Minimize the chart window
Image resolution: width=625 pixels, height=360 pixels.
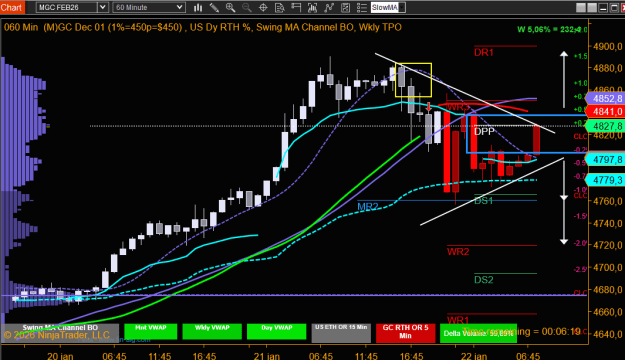click(x=603, y=7)
